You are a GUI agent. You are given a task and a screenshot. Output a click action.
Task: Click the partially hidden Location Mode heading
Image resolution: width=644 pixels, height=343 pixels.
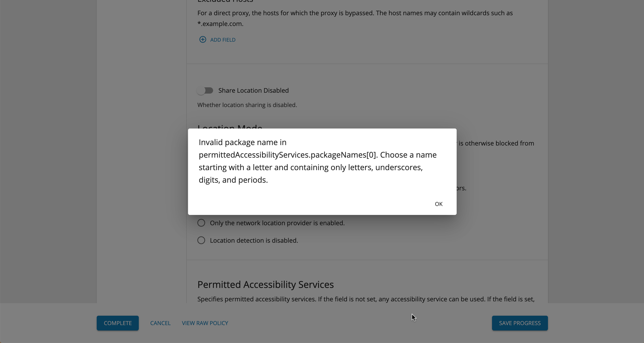[230, 126]
